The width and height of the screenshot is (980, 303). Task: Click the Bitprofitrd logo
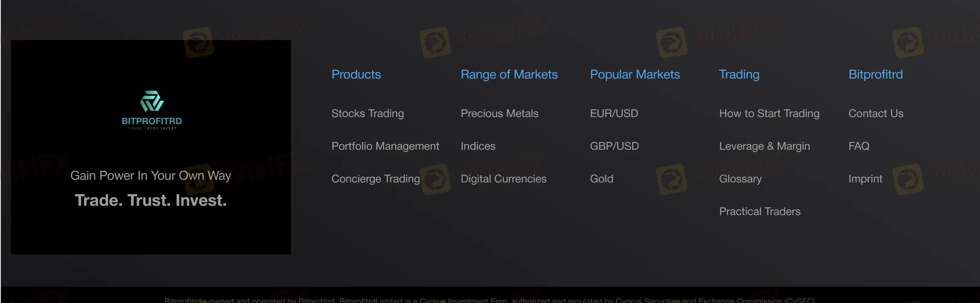coord(150,110)
